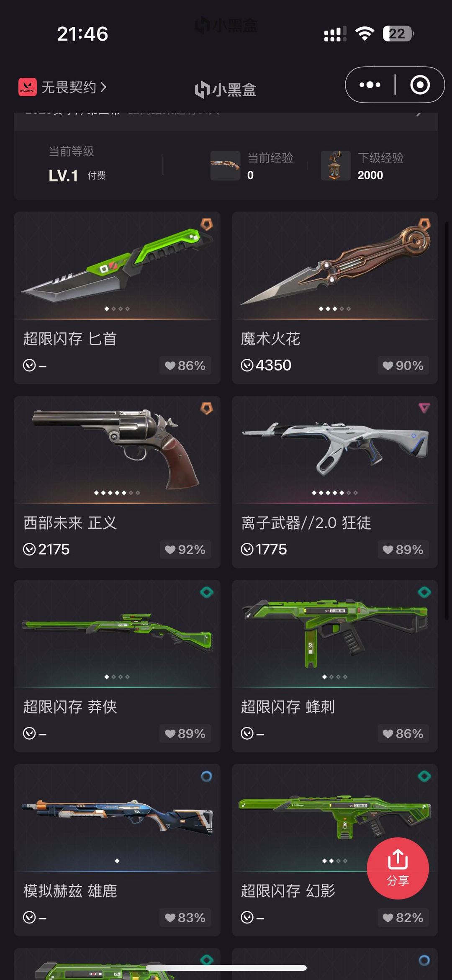Viewport: 452px width, 980px height.
Task: Tap pink rarity icon on 离子武器 狂徒
Action: point(424,408)
